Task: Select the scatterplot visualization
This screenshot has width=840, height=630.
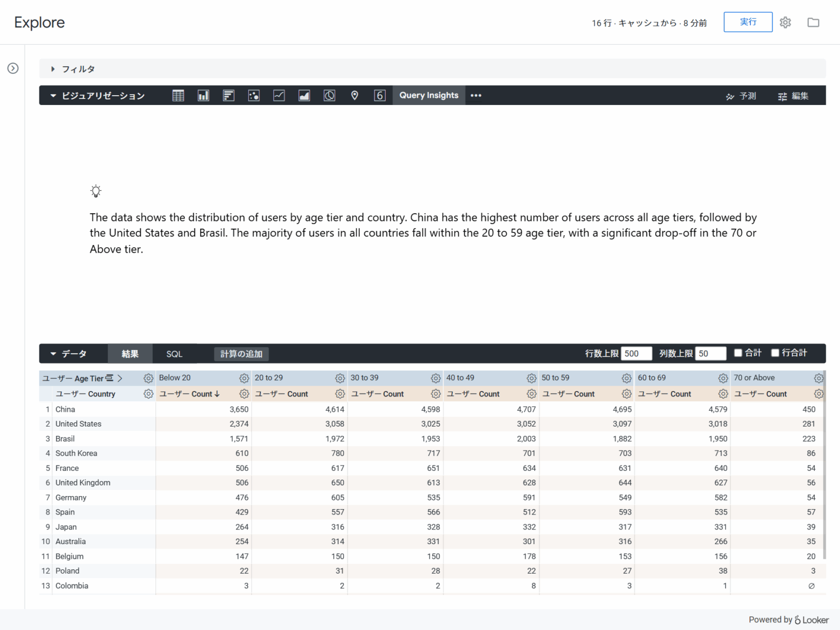Action: pos(254,95)
